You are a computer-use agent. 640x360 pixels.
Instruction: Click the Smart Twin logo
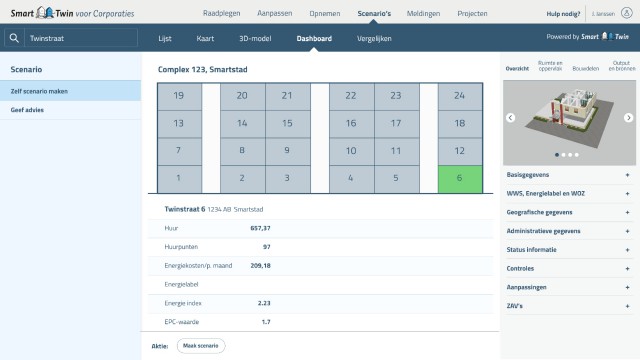pos(72,13)
